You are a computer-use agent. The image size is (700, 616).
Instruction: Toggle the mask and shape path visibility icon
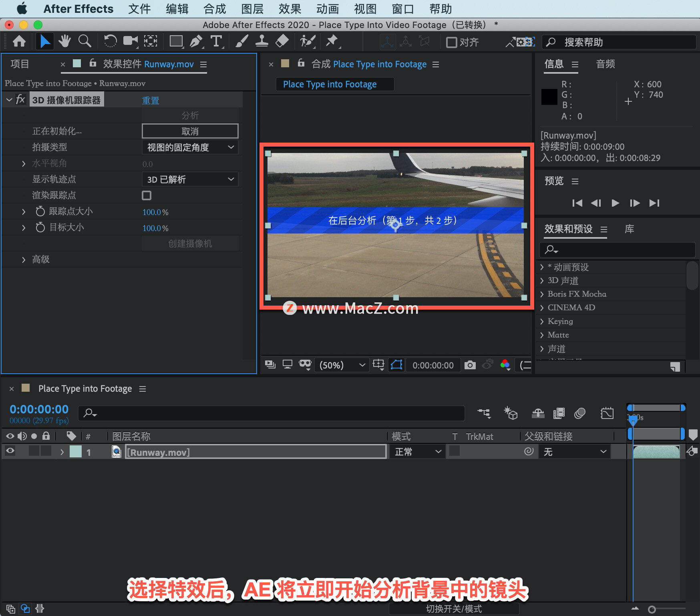click(396, 364)
